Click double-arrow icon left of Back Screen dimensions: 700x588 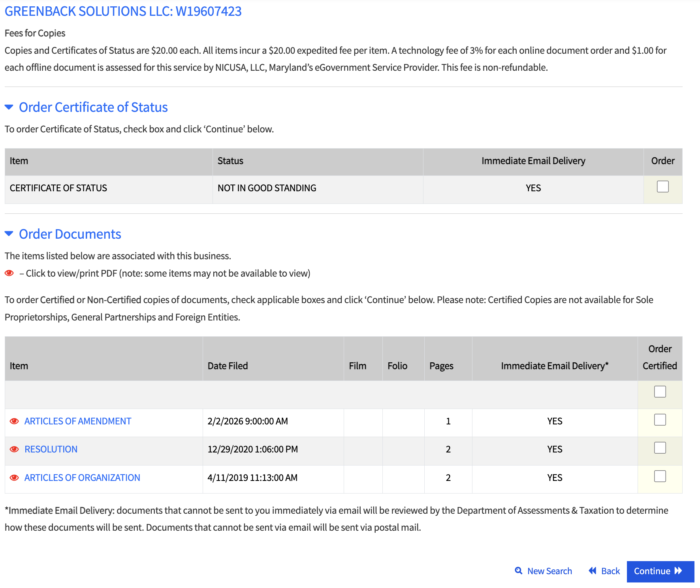(592, 571)
